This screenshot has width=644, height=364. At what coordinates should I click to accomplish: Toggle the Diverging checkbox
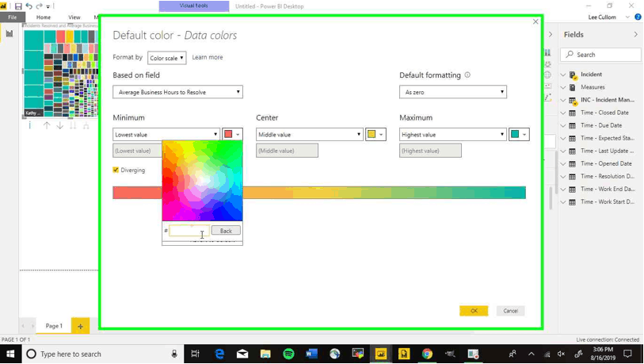(116, 170)
